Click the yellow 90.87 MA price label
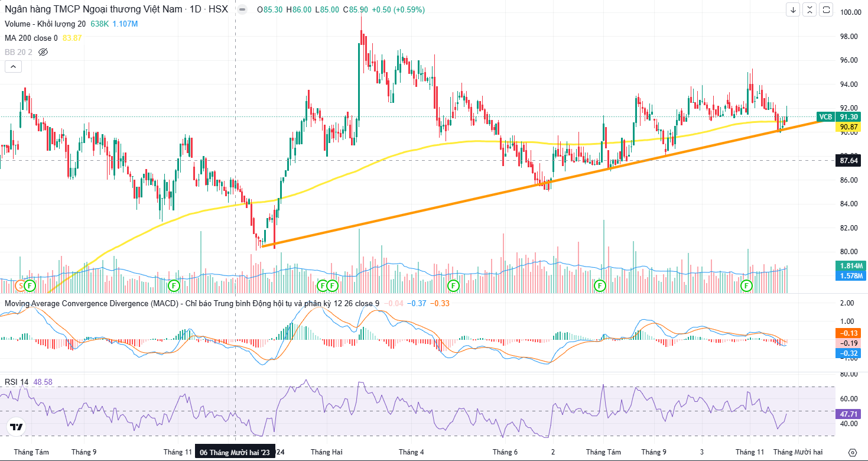Viewport: 868px width, 461px height. (849, 126)
